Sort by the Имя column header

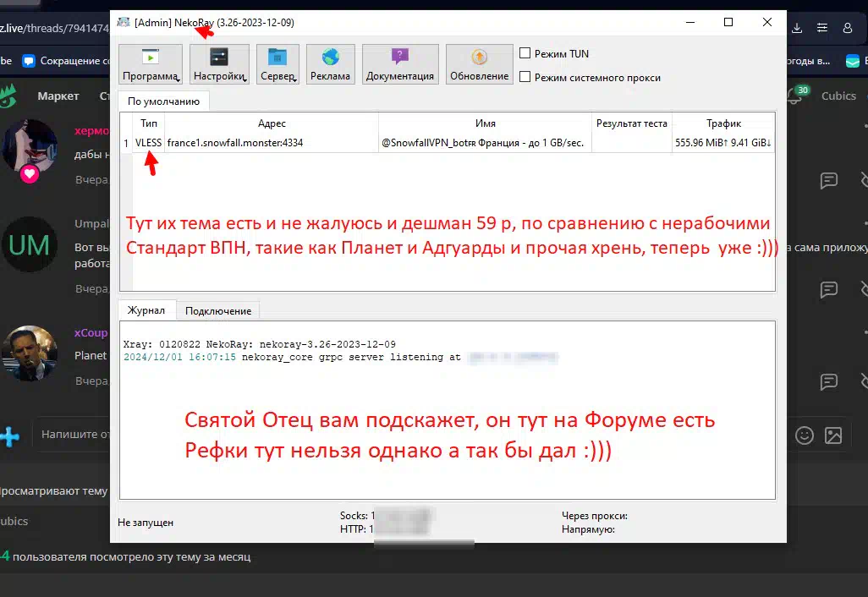point(486,123)
